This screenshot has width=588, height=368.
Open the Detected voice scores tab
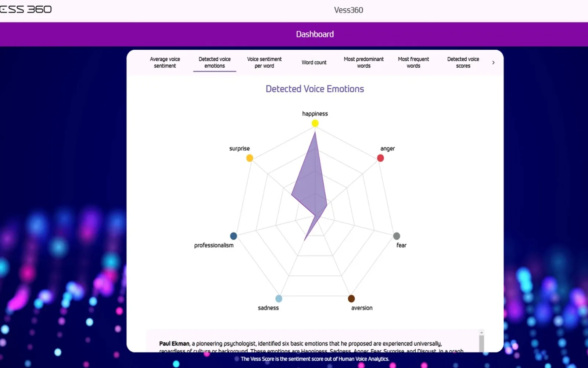[463, 63]
